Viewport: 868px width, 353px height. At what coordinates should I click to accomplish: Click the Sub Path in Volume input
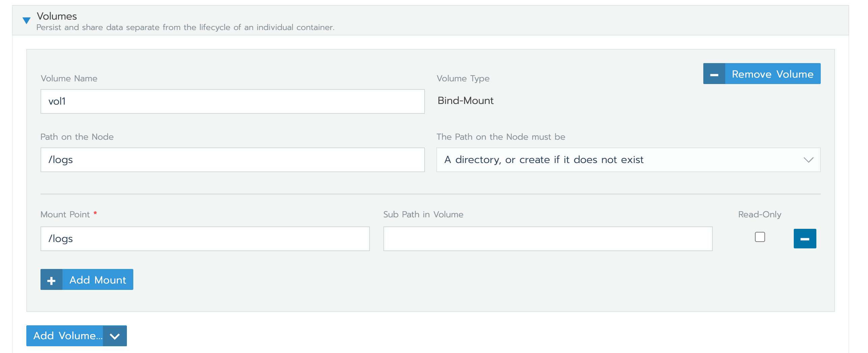pos(548,239)
